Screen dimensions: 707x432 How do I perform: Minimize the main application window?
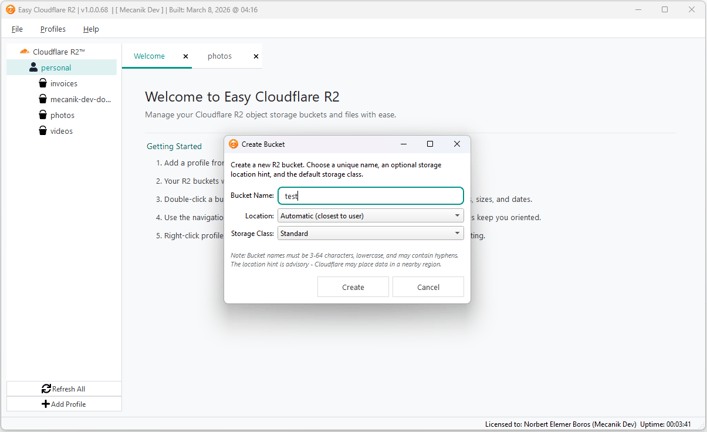pos(638,9)
